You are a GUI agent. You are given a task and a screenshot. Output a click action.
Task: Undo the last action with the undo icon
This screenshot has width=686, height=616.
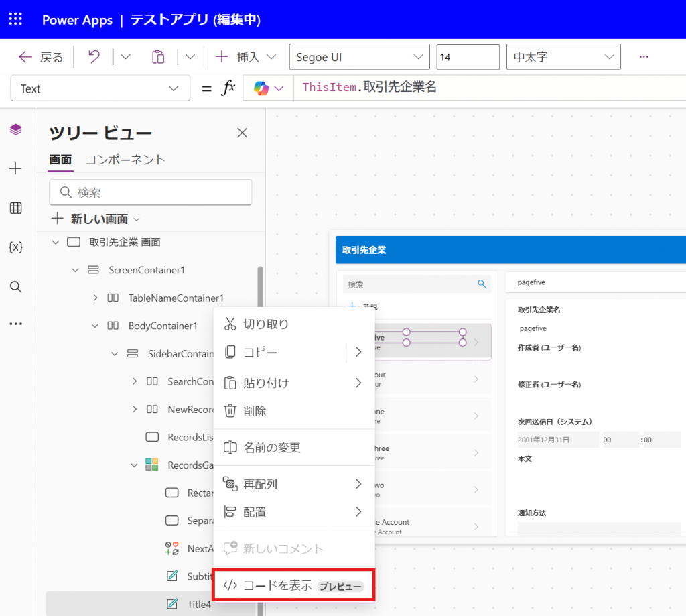94,57
